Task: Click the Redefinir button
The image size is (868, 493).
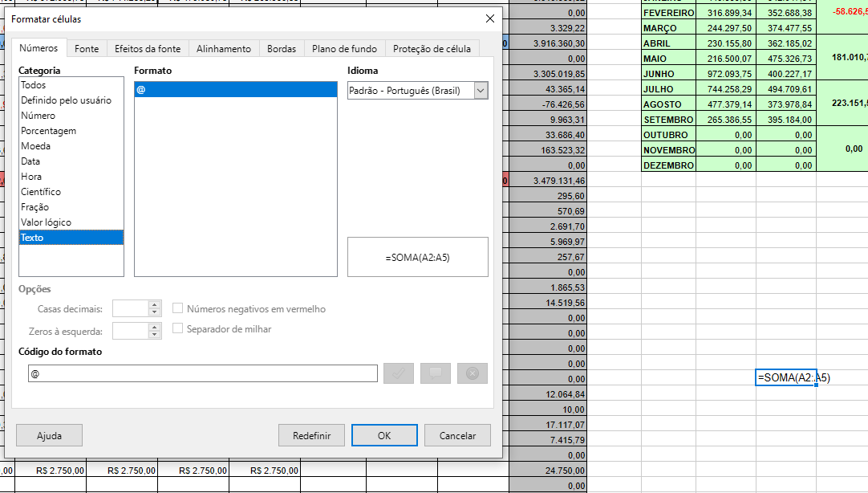Action: (x=312, y=435)
